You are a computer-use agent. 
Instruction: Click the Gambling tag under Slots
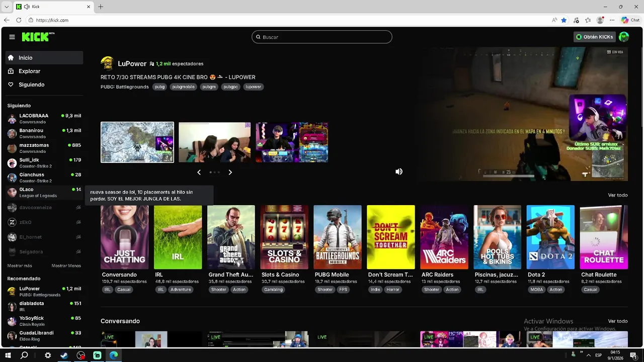click(x=273, y=290)
